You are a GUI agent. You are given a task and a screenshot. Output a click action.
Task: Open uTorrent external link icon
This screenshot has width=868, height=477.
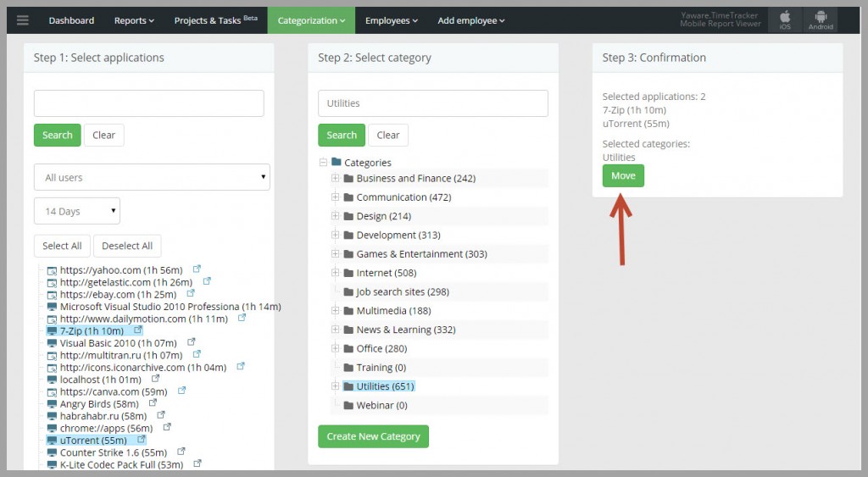click(142, 440)
